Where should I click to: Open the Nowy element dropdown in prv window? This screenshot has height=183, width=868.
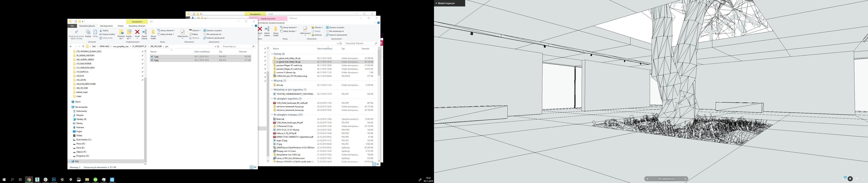pos(167,30)
